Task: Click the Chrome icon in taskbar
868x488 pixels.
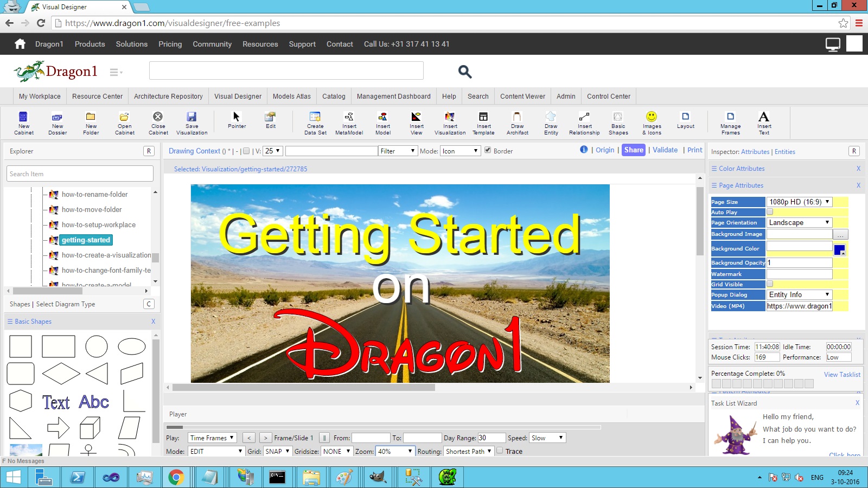Action: click(176, 477)
